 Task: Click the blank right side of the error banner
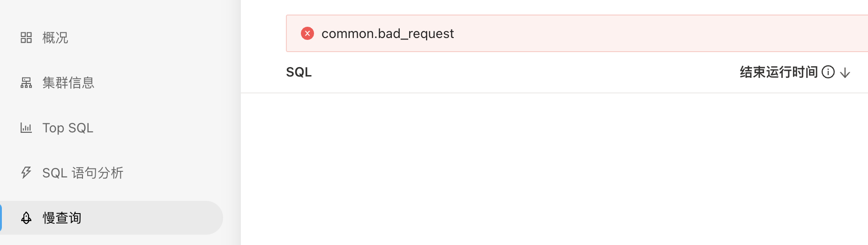(703, 33)
